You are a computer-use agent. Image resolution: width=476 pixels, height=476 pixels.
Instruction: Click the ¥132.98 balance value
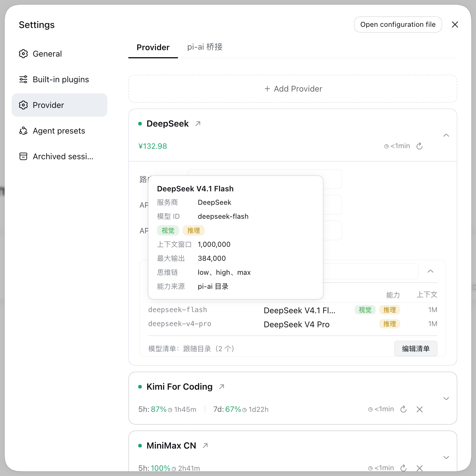pos(153,146)
